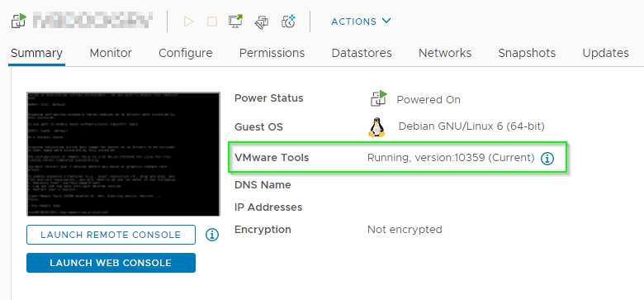Click the 'Guest OS' label
This screenshot has height=300, width=644.
click(258, 127)
